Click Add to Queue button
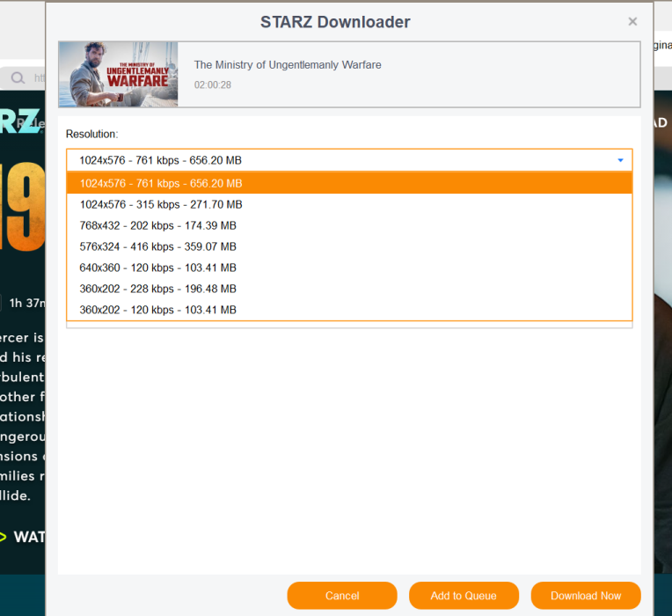 pos(464,596)
